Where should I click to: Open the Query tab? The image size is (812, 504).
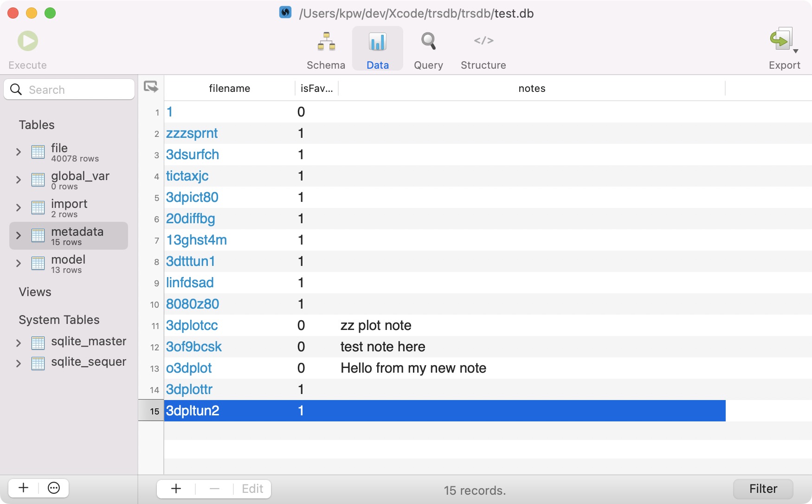428,48
